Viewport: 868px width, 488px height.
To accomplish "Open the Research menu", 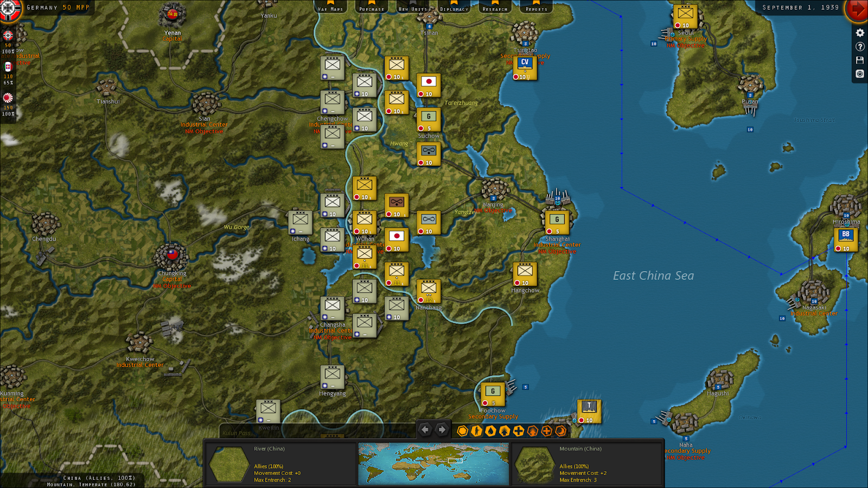I will [494, 9].
